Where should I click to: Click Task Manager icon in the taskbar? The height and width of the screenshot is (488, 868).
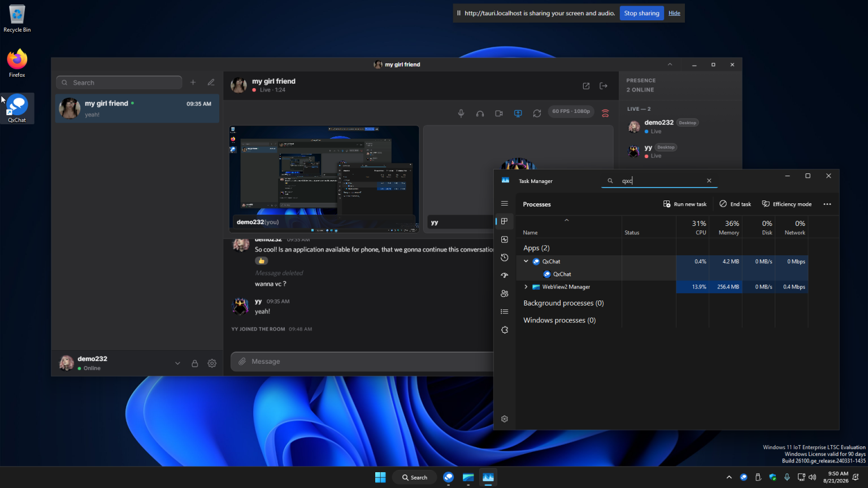[488, 477]
